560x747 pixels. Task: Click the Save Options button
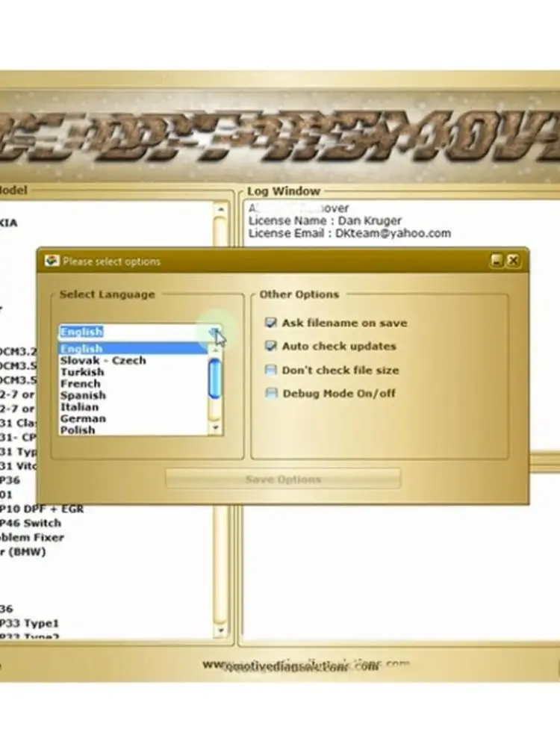(283, 480)
